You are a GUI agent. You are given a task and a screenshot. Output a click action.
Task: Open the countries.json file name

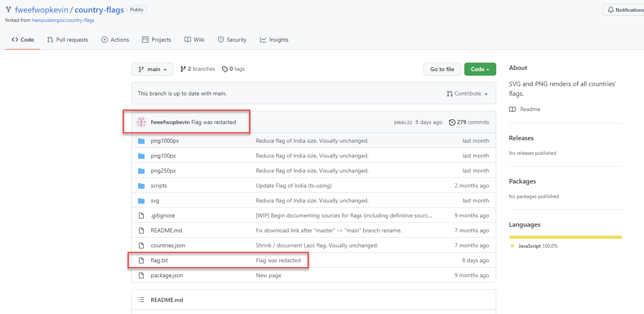pos(168,246)
